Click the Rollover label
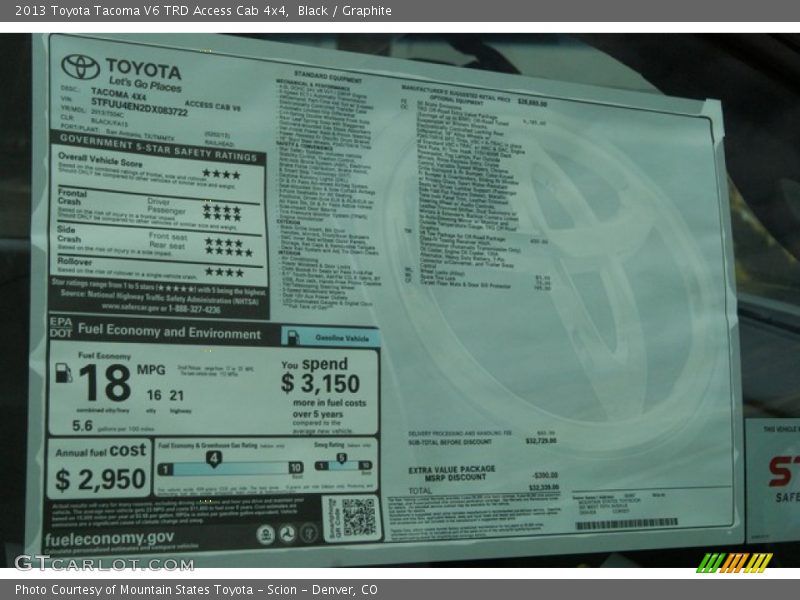 (x=74, y=262)
